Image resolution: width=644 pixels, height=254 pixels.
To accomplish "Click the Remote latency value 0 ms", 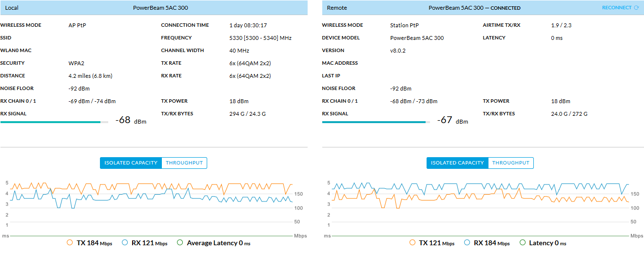I will tap(557, 38).
